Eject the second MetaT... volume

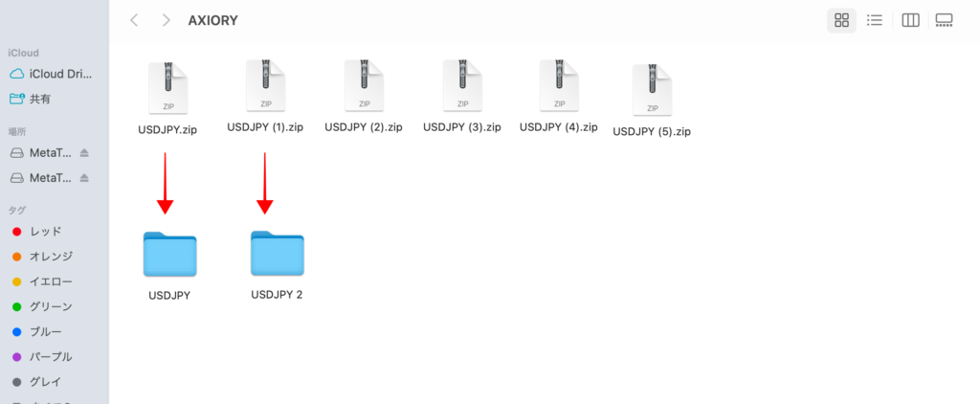pyautogui.click(x=85, y=178)
